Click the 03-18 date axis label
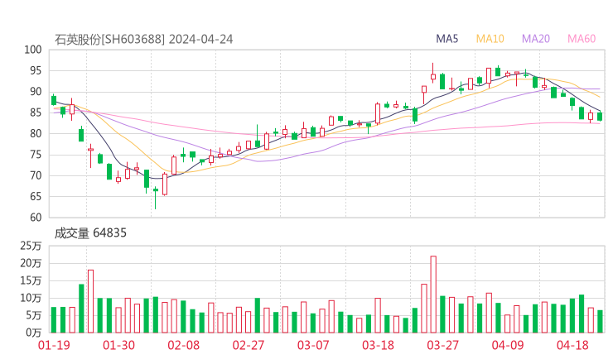Image resolution: width=613 pixels, height=364 pixels. click(x=378, y=345)
